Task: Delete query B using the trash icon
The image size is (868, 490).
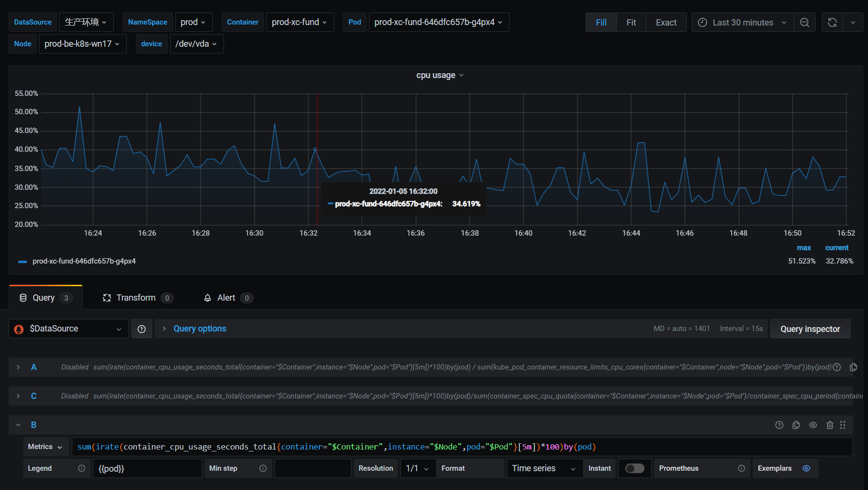Action: coord(829,425)
